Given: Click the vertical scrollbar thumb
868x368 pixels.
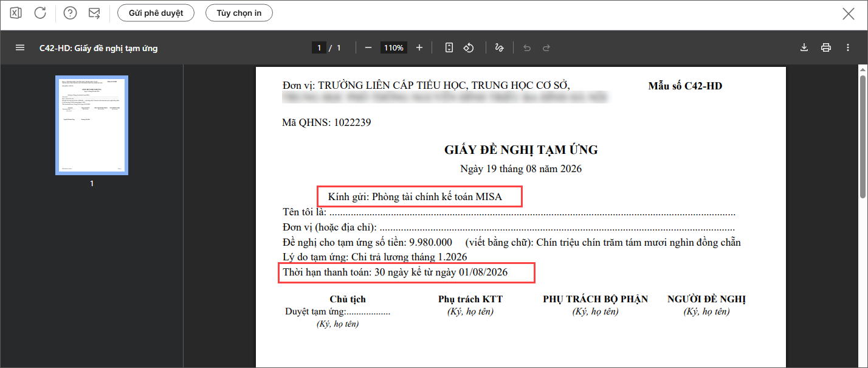Looking at the screenshot, I should click(863, 136).
